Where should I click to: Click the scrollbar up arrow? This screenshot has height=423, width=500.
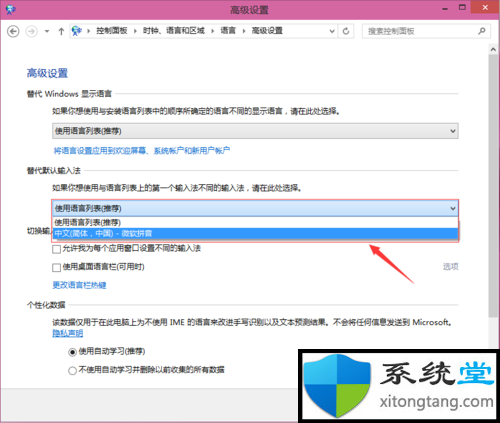493,49
